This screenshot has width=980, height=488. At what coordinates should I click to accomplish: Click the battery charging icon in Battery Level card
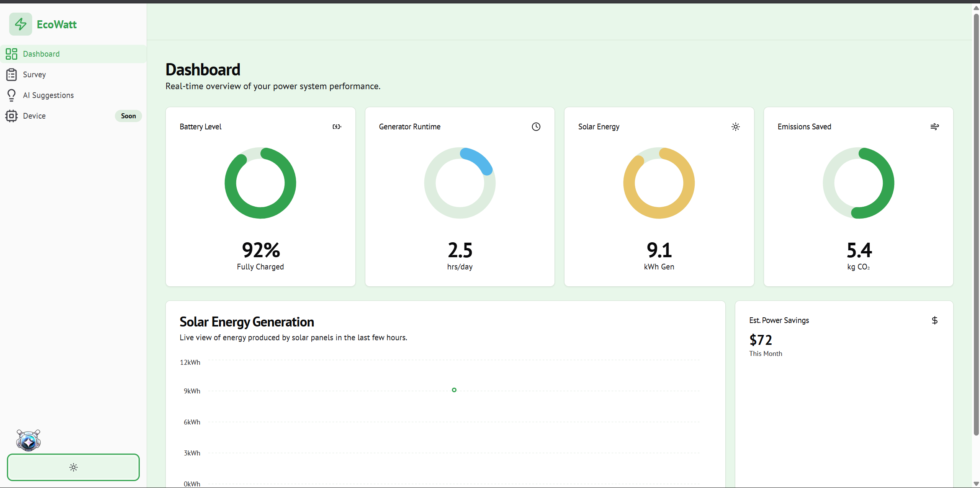click(x=337, y=127)
